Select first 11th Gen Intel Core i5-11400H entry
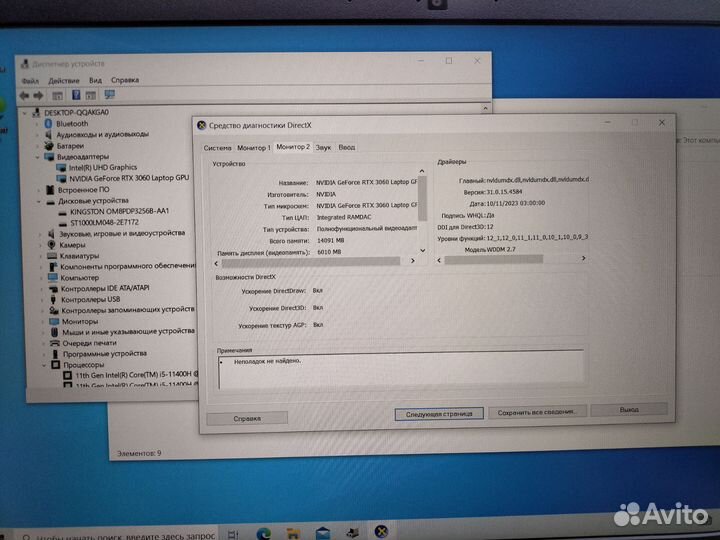 [136, 375]
